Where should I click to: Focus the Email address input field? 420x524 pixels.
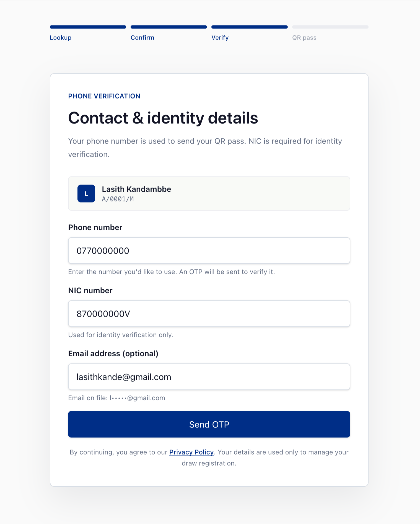pyautogui.click(x=209, y=377)
